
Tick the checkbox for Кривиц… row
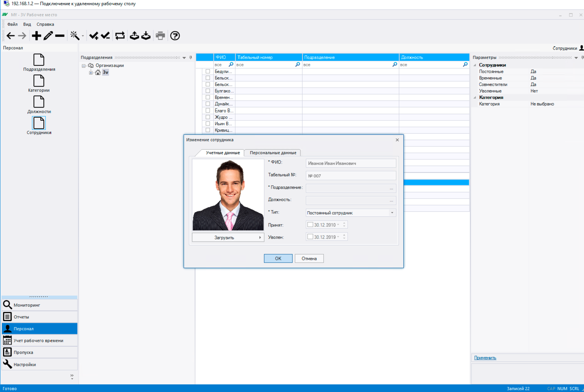pos(208,130)
